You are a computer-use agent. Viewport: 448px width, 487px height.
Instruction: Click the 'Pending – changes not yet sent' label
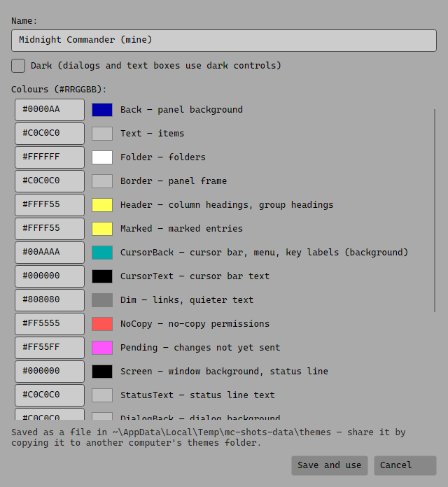(200, 348)
